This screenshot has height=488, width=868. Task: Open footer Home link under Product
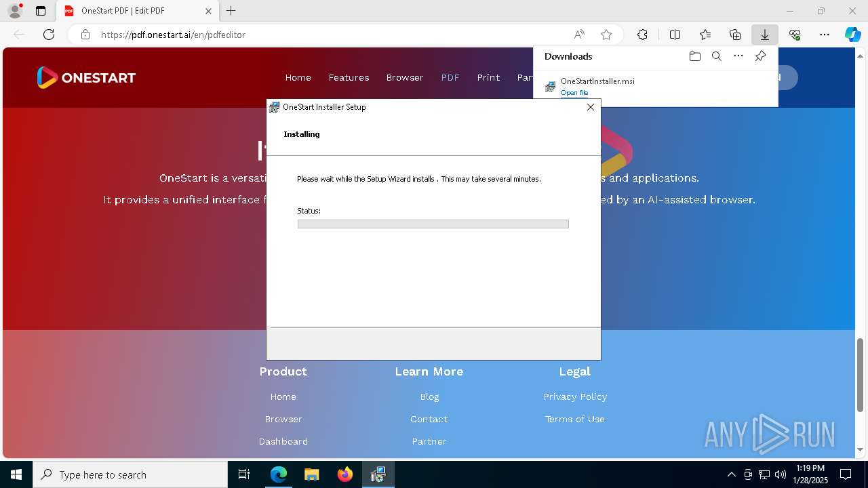283,396
